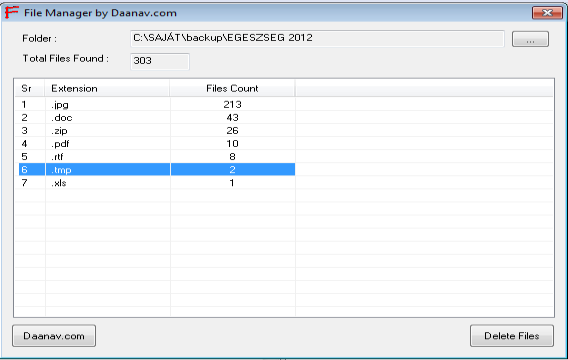Click the highlighted .tmp extension row
Viewport: 568px width, 360px height.
(157, 169)
